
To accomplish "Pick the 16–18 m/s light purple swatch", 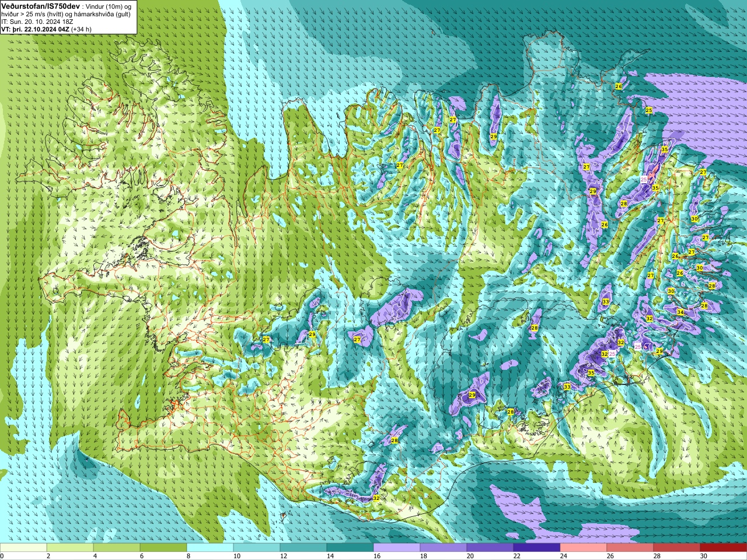I will coord(397,547).
